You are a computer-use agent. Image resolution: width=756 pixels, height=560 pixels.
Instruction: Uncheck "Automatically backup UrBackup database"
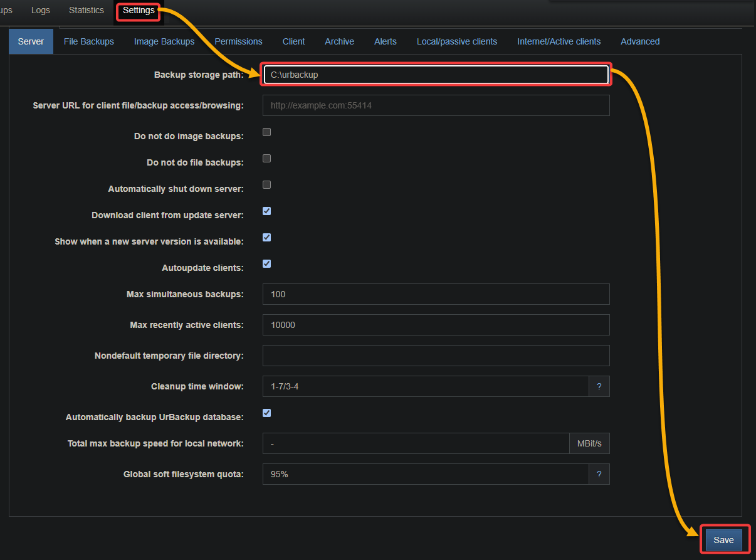pos(266,413)
